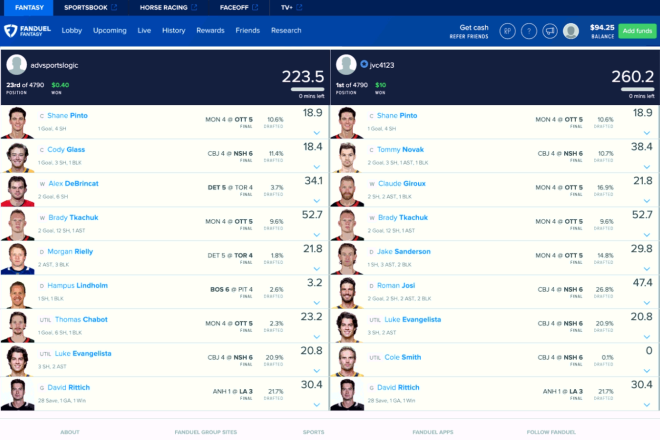Open the help question mark icon

[529, 31]
